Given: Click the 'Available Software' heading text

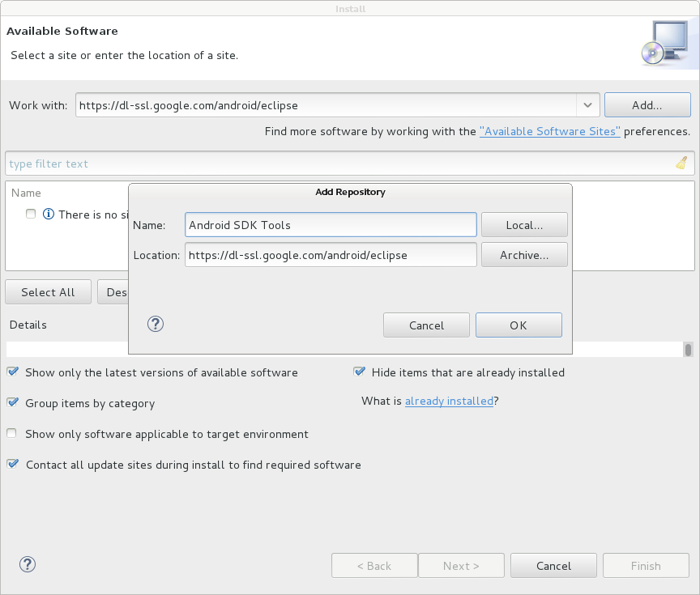Looking at the screenshot, I should [62, 31].
